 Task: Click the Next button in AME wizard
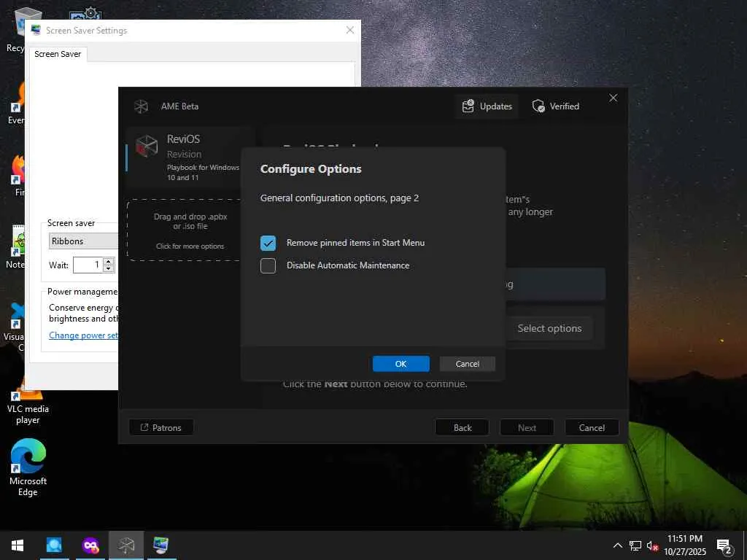[x=527, y=427]
